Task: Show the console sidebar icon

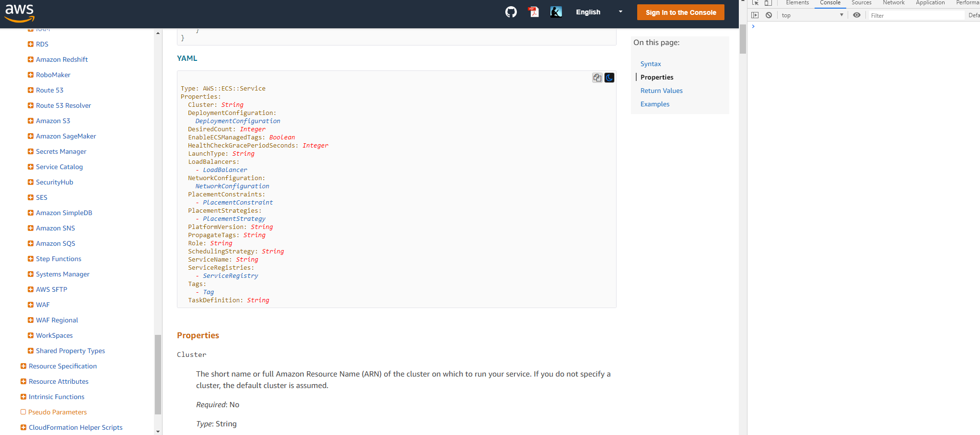Action: (755, 15)
